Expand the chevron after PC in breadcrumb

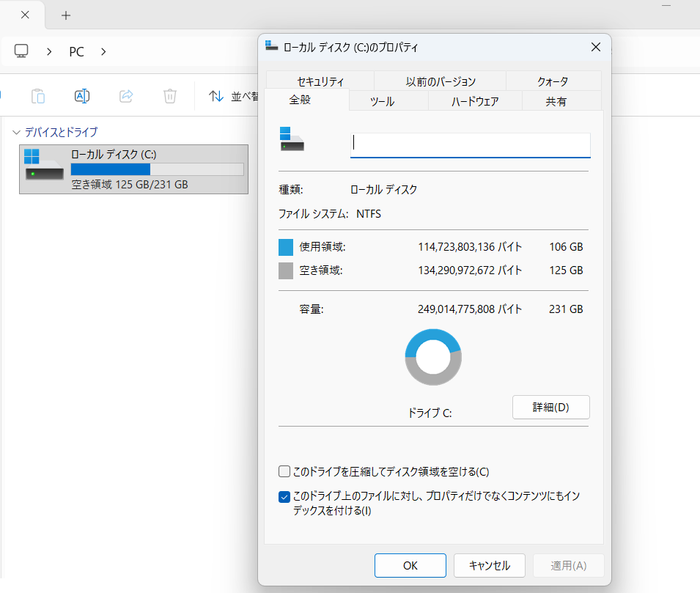(x=103, y=51)
